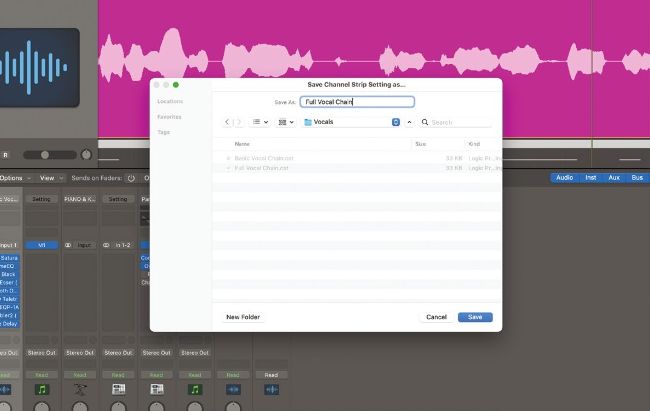This screenshot has height=411, width=650.
Task: Click the Save button
Action: (x=475, y=317)
